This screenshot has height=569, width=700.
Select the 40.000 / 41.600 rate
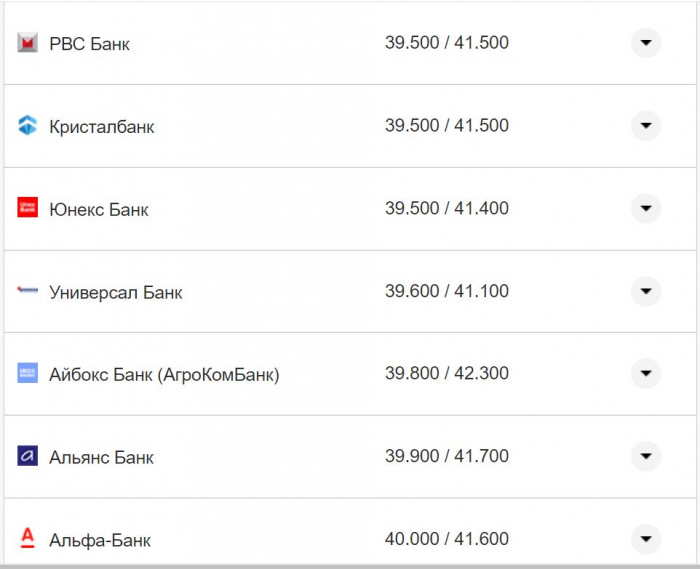coord(446,539)
